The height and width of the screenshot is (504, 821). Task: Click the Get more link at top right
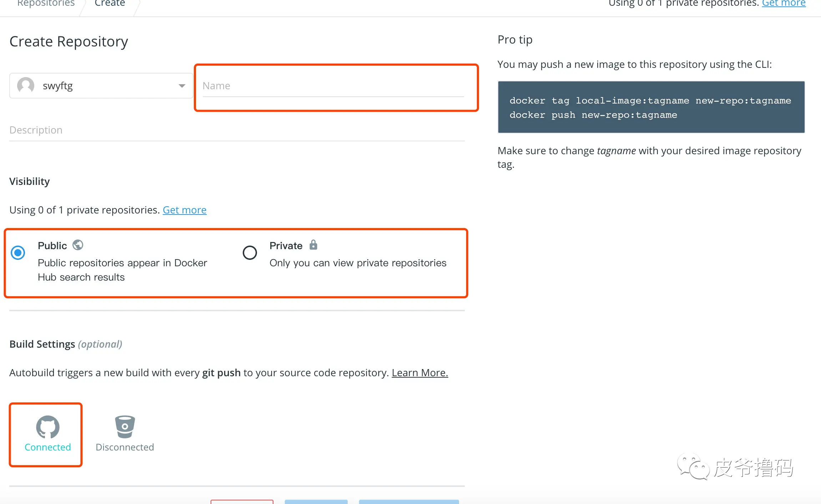784,4
